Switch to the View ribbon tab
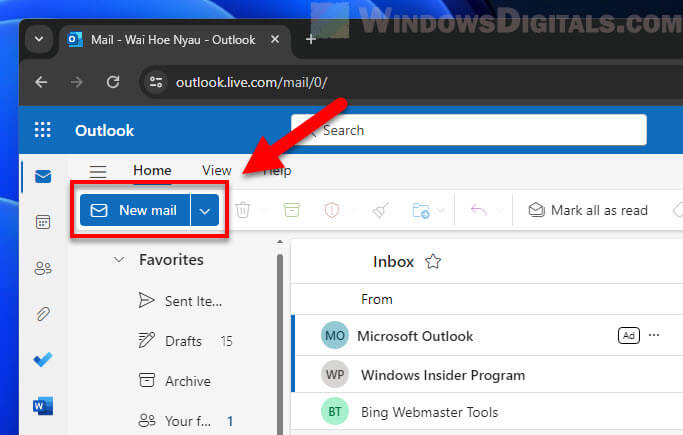Image resolution: width=683 pixels, height=435 pixels. (x=216, y=170)
